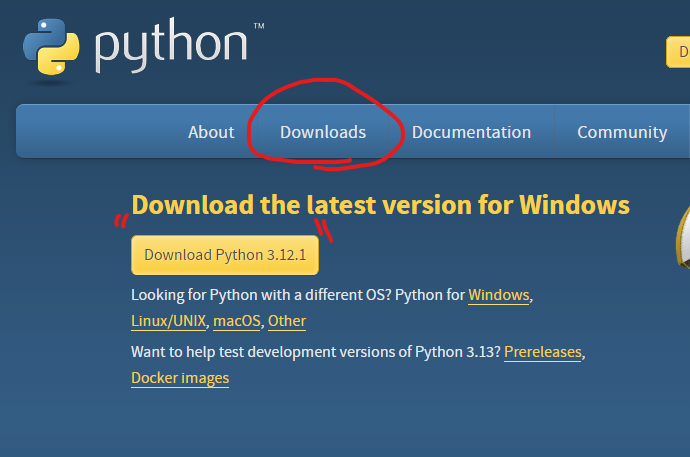
Task: Click the Download Python 3.12.1 button
Action: coord(225,255)
